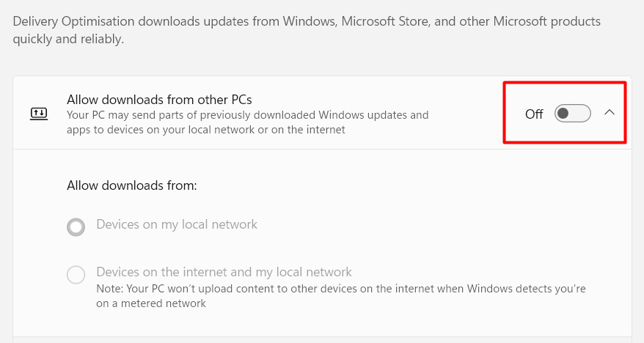Click the "Allow downloads from other PCs" title
644x343 pixels.
pos(159,99)
